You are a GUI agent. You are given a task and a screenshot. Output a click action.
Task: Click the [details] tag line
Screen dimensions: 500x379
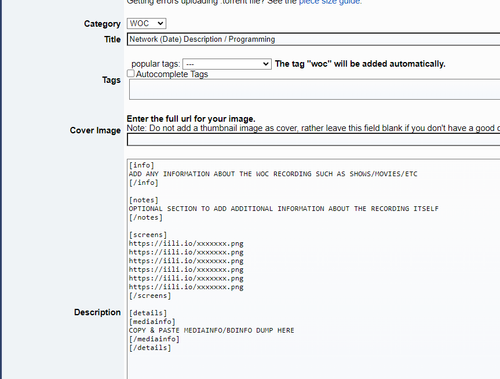pyautogui.click(x=148, y=313)
